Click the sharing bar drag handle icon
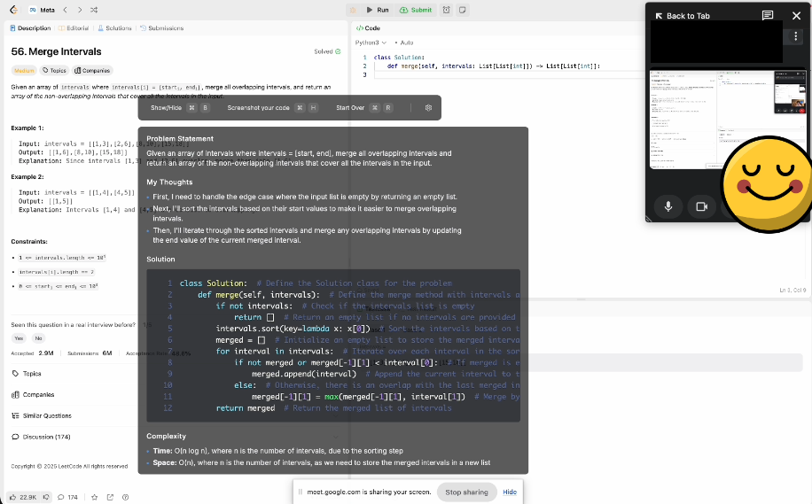The width and height of the screenshot is (812, 504). (x=300, y=492)
